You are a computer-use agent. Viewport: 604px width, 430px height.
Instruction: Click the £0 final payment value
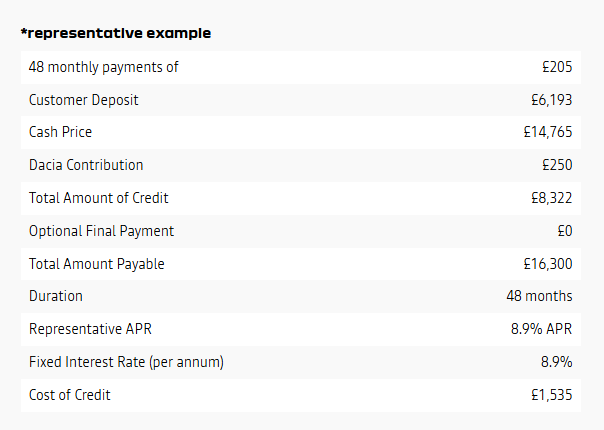565,231
